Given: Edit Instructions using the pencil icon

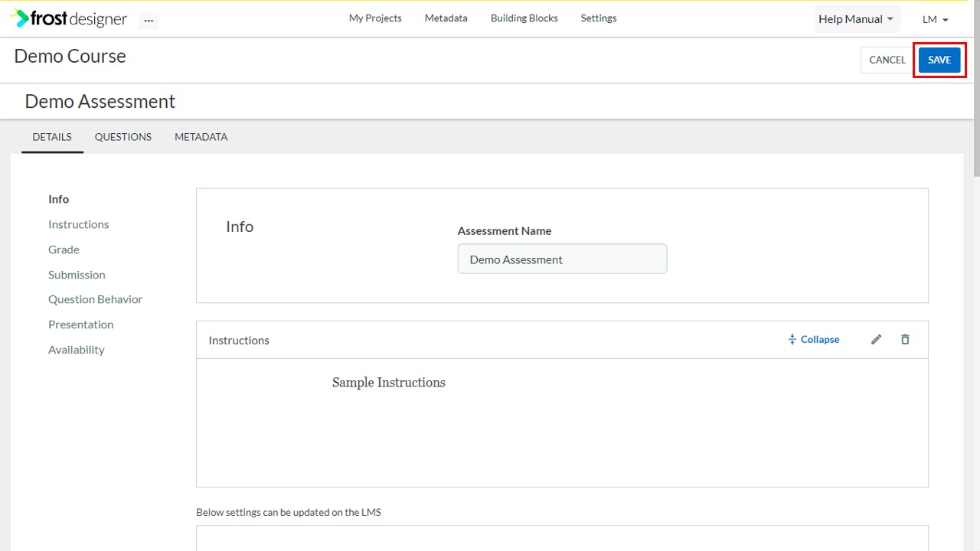Looking at the screenshot, I should [877, 340].
